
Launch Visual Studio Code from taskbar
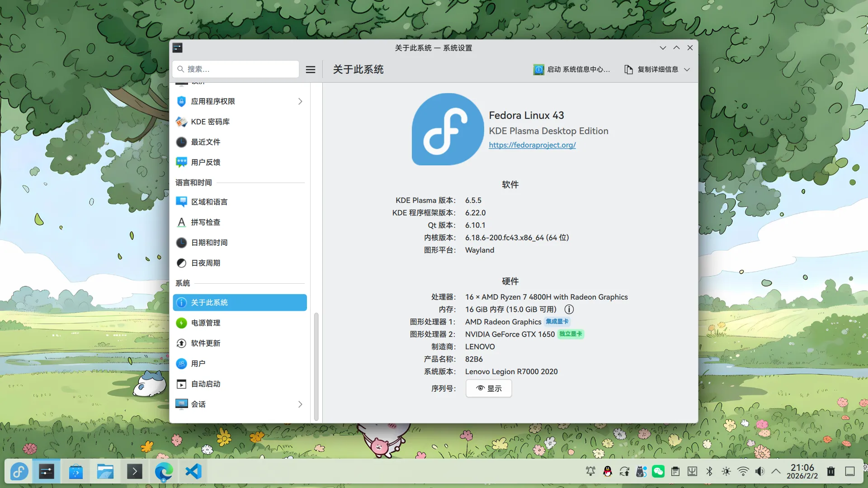pos(193,471)
